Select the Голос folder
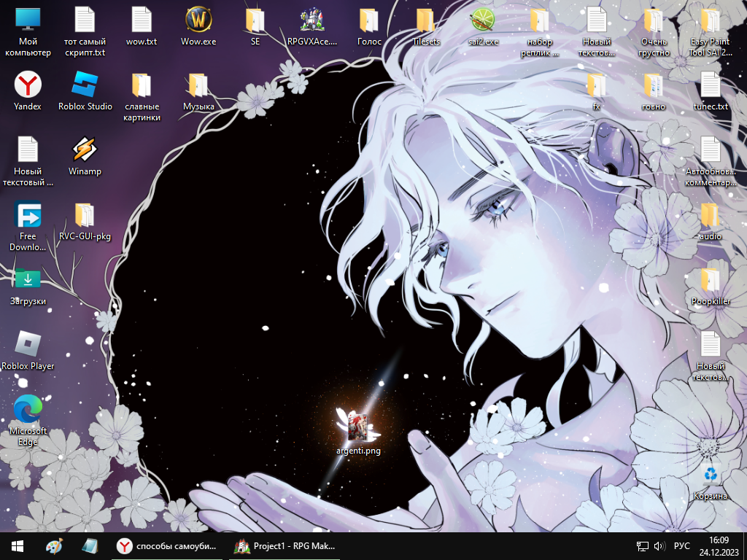 369,27
